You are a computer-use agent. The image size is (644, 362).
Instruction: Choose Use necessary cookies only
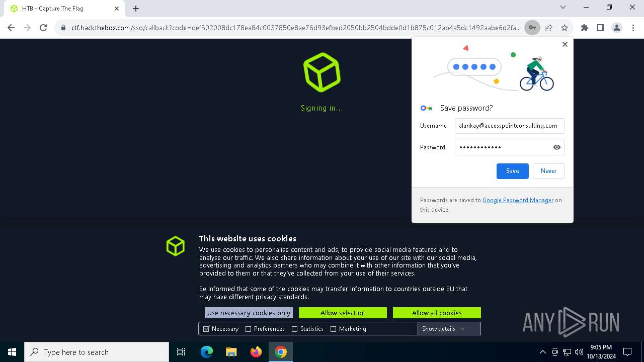(x=249, y=313)
